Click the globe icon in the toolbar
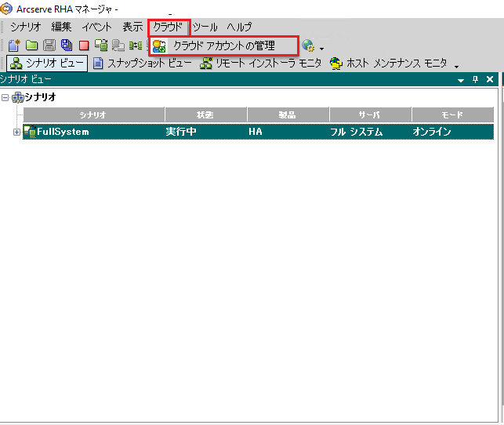Image resolution: width=504 pixels, height=425 pixels. coord(308,45)
